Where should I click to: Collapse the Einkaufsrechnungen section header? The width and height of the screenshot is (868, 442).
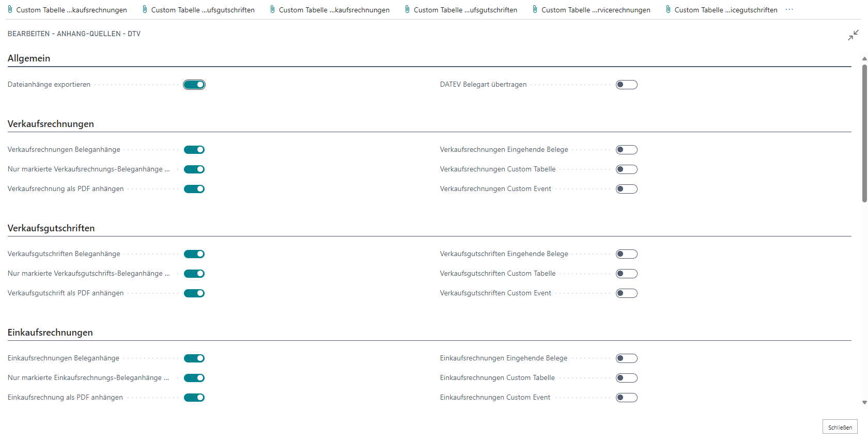pos(50,333)
